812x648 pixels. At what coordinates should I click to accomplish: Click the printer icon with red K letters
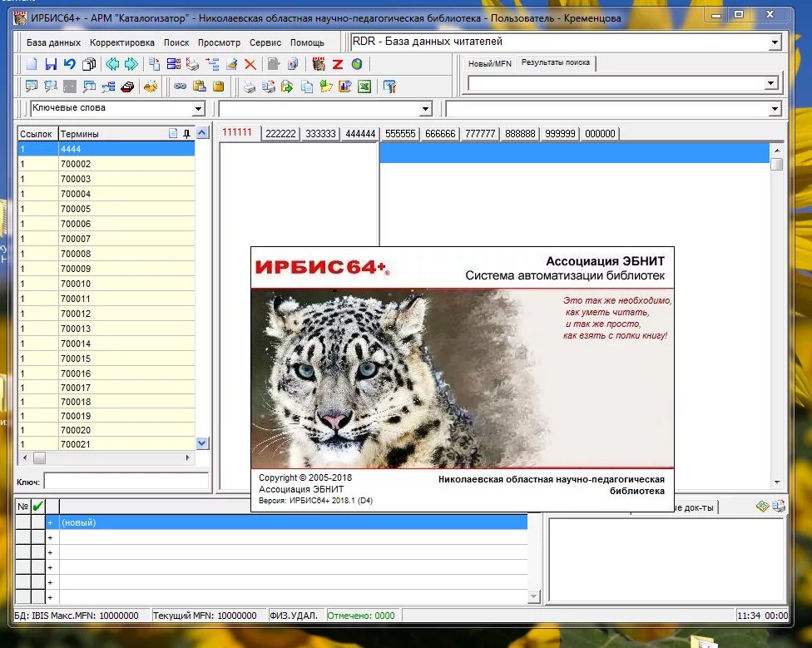coord(193,64)
